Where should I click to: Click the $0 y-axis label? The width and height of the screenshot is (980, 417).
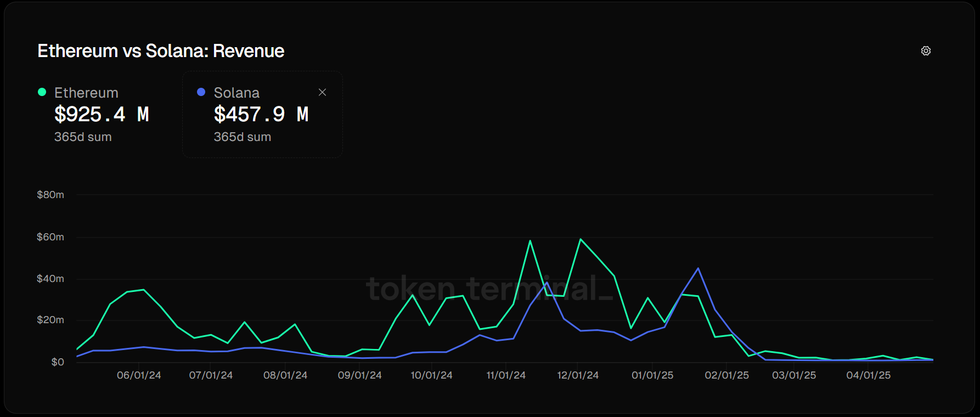click(58, 362)
